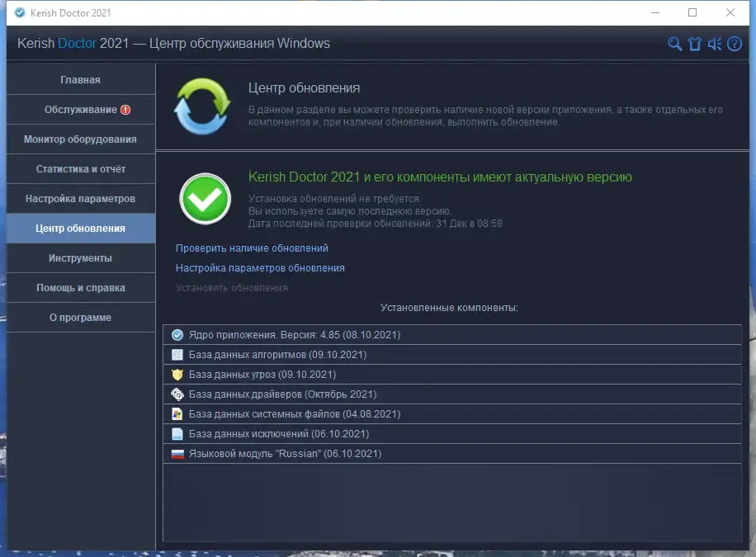Click the gears icon for База данных драйверов
Screen dimensions: 756x557
pyautogui.click(x=177, y=394)
